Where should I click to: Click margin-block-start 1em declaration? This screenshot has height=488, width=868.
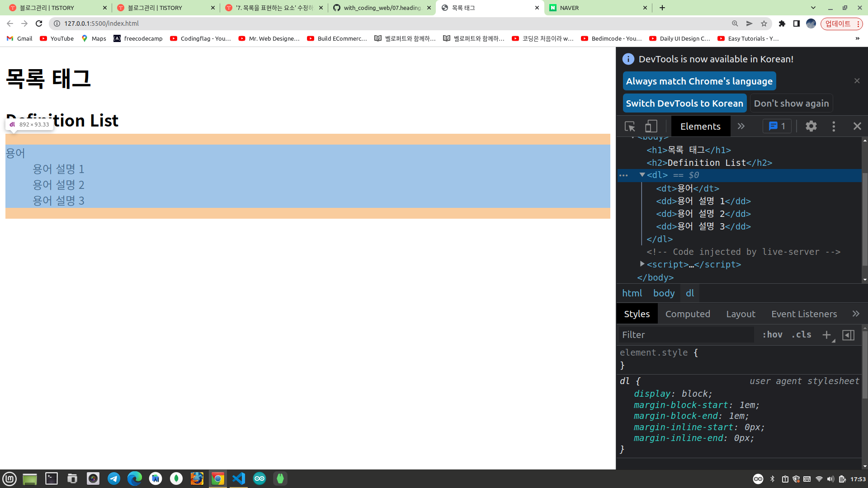click(696, 405)
